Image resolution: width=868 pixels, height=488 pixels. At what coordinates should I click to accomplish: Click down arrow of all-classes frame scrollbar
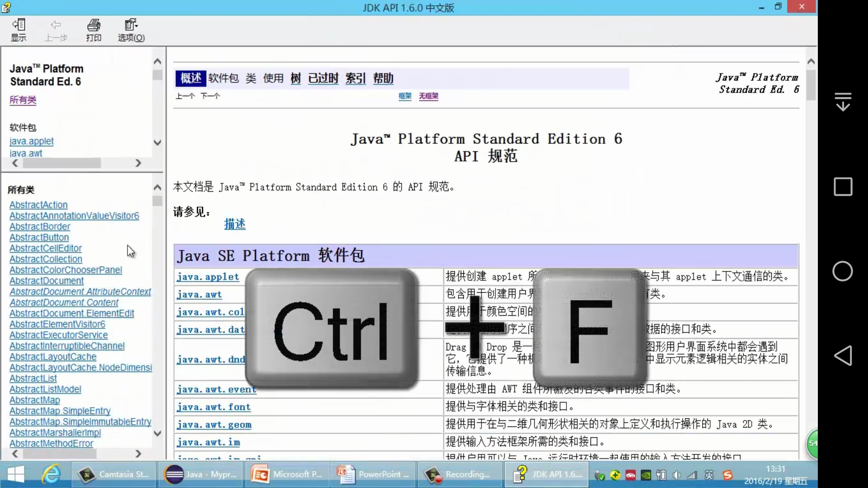(x=157, y=433)
